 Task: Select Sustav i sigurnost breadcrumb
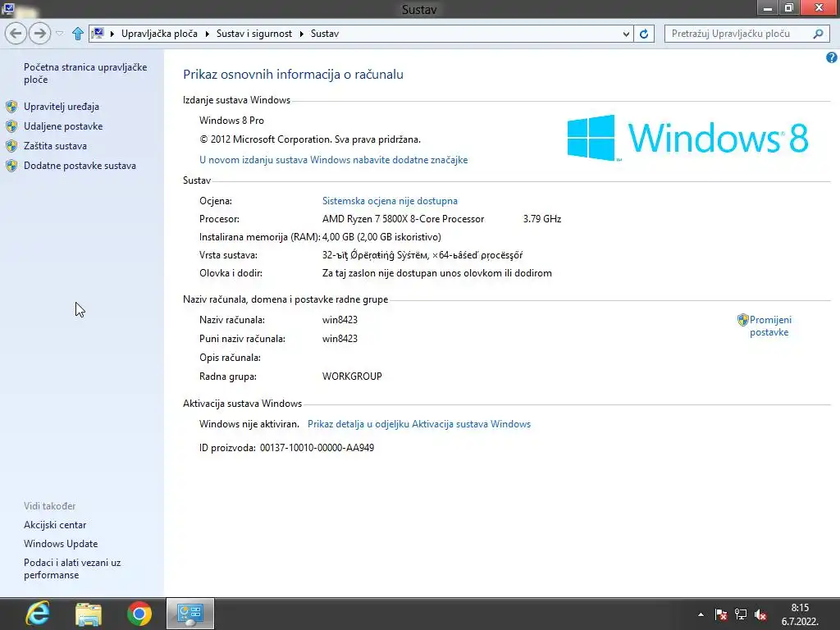[254, 33]
